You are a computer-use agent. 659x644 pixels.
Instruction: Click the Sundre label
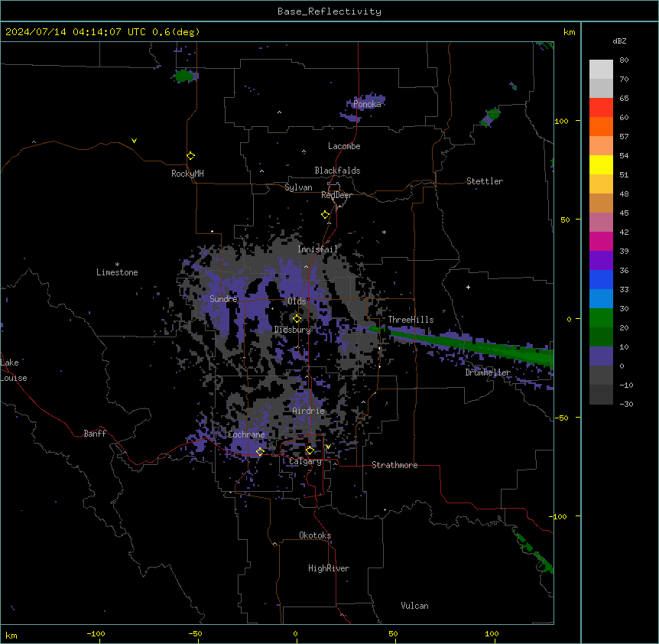223,299
